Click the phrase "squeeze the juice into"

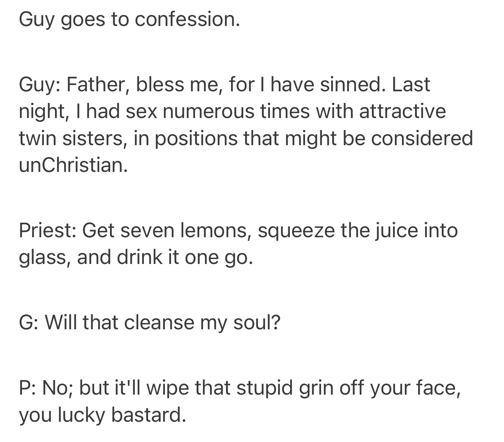coord(357,231)
